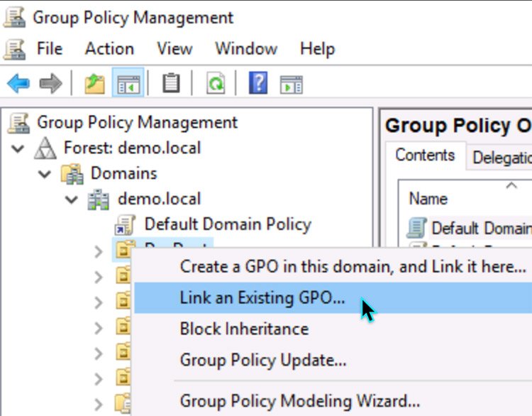Image resolution: width=532 pixels, height=416 pixels.
Task: Click the Up One Level folder icon
Action: (x=94, y=84)
